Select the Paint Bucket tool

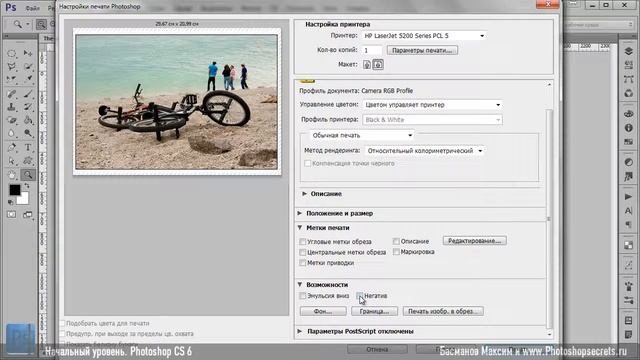tap(28, 120)
